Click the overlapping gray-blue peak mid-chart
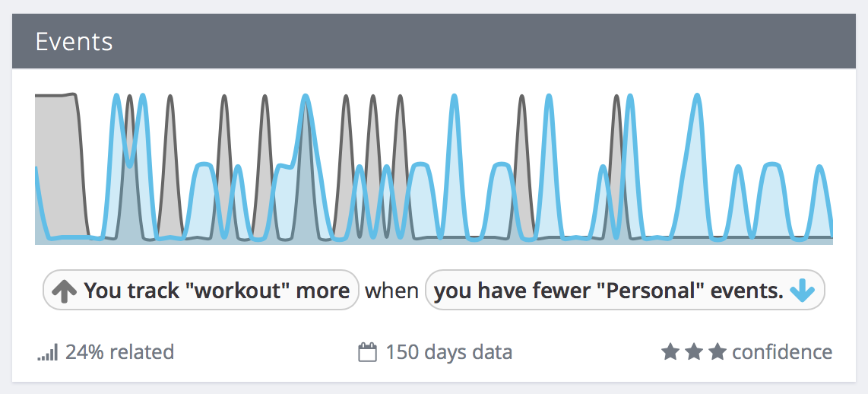868x394 pixels. point(305,167)
